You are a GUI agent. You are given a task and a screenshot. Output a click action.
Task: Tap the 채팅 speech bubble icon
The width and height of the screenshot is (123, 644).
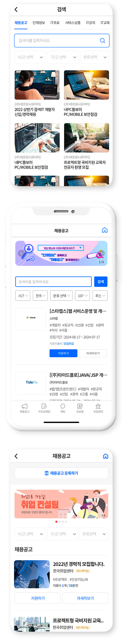[63, 406]
